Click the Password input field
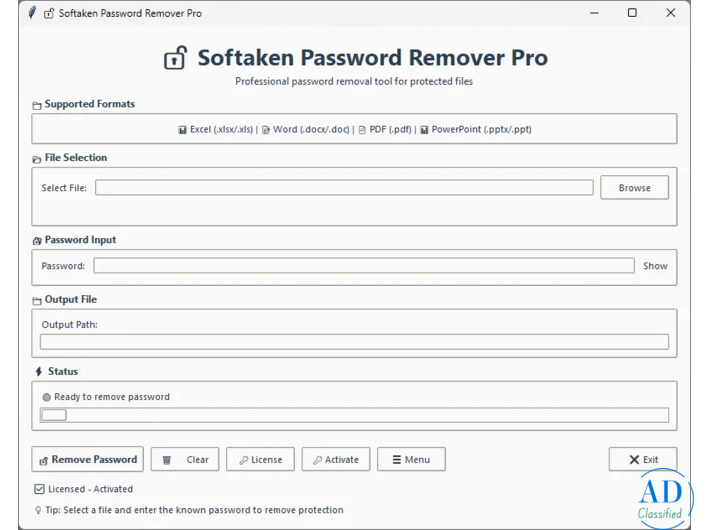710x530 pixels. coord(364,265)
